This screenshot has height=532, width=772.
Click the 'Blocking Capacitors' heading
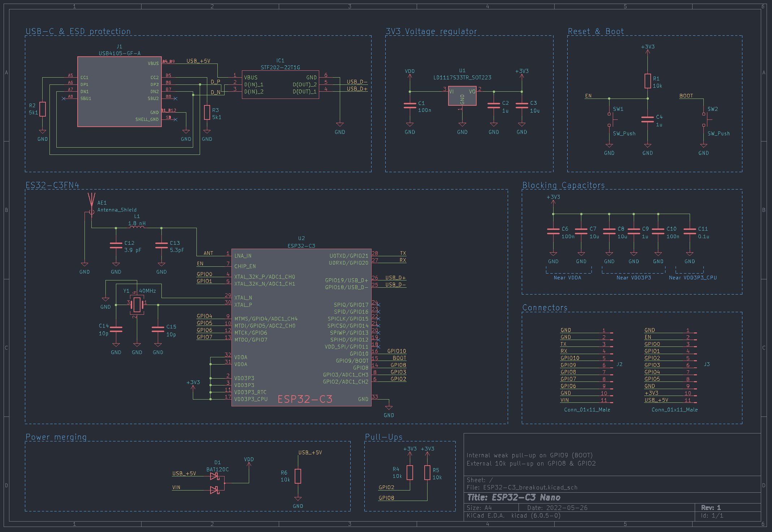click(564, 185)
